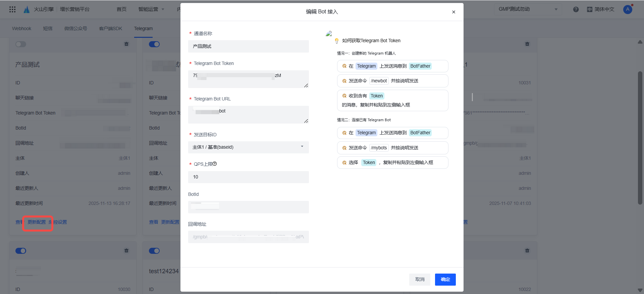This screenshot has width=644, height=294.
Task: Click the Volcano Engine logo
Action: click(x=27, y=9)
